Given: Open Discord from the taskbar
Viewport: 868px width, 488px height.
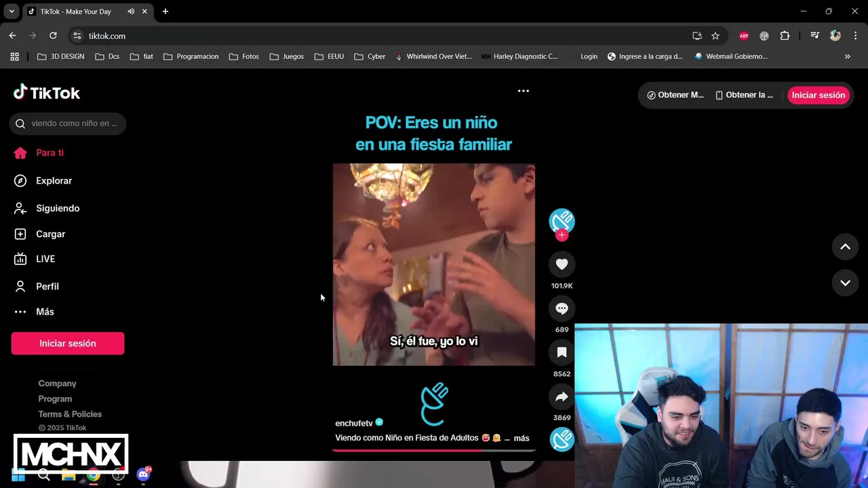Looking at the screenshot, I should pyautogui.click(x=143, y=474).
